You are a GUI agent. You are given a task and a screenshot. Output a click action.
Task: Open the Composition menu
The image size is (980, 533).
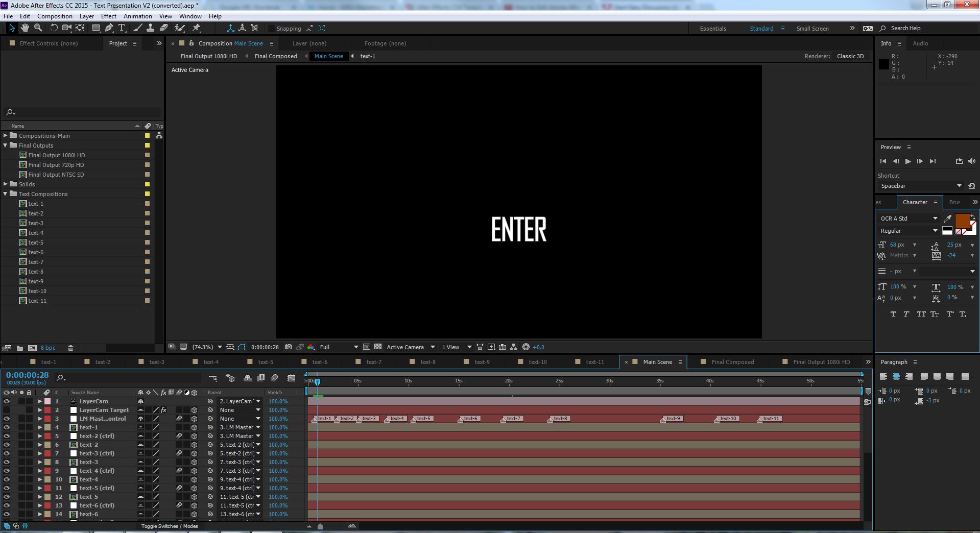click(55, 16)
